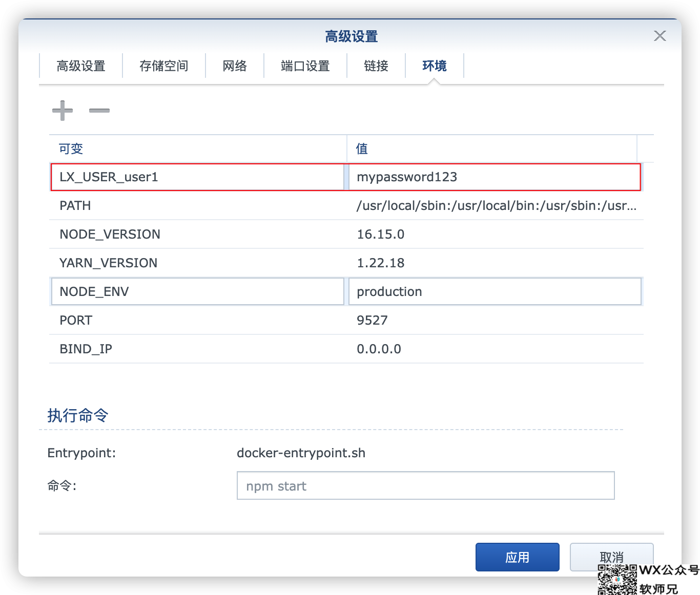Switch to the 高级设置 tab
The height and width of the screenshot is (595, 700).
pos(81,66)
